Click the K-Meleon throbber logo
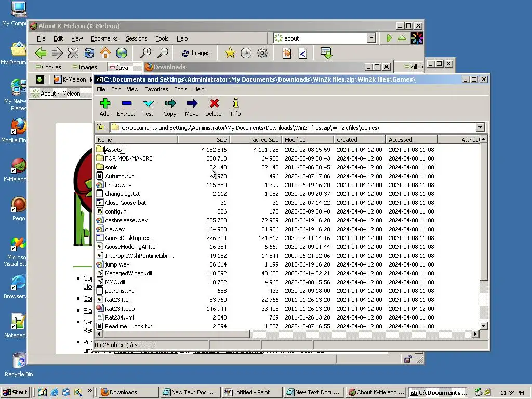This screenshot has width=532, height=399. pyautogui.click(x=417, y=38)
